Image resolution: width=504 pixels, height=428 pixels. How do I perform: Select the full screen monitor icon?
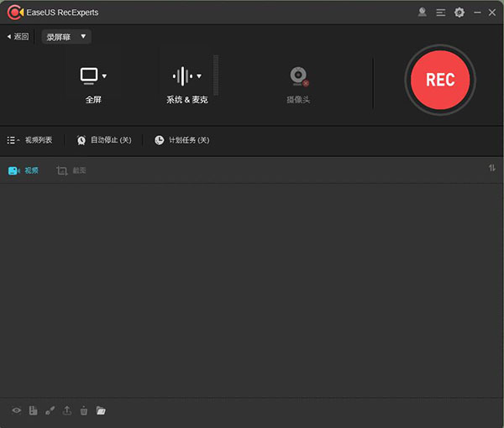click(x=89, y=76)
